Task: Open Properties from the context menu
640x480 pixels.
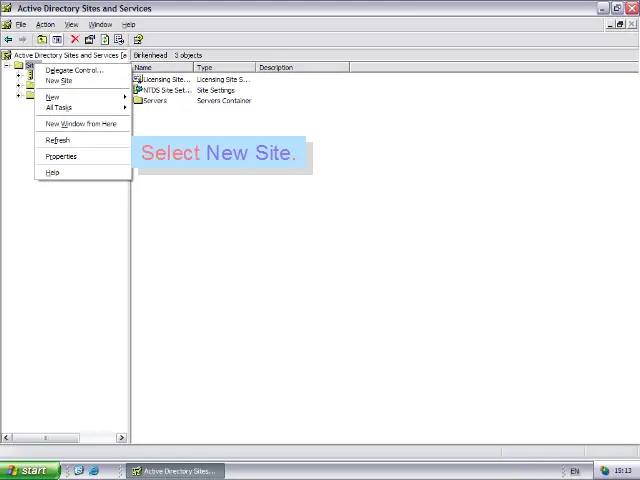Action: pos(83,156)
